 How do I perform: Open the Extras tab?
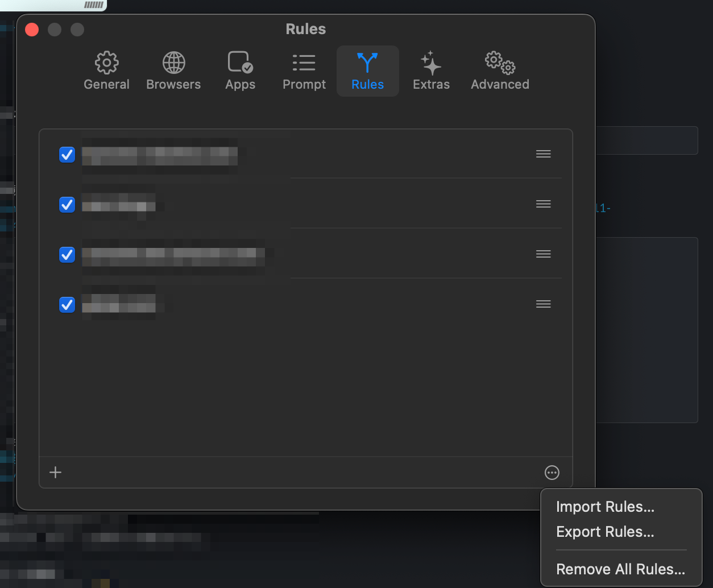coord(431,71)
